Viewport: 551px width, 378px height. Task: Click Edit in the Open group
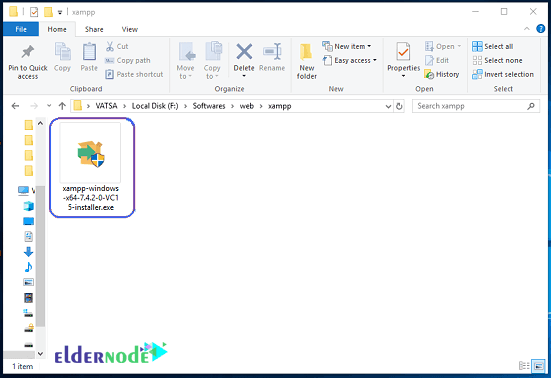[437, 60]
